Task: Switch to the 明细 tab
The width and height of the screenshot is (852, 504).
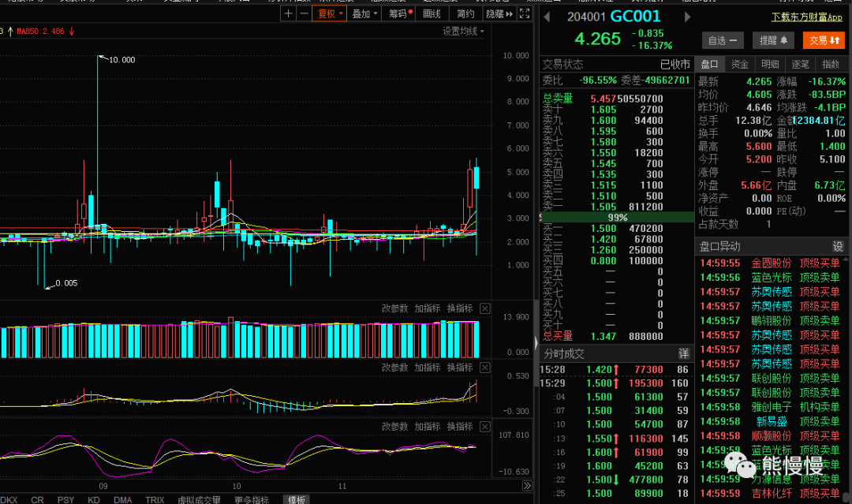Action: [x=770, y=64]
